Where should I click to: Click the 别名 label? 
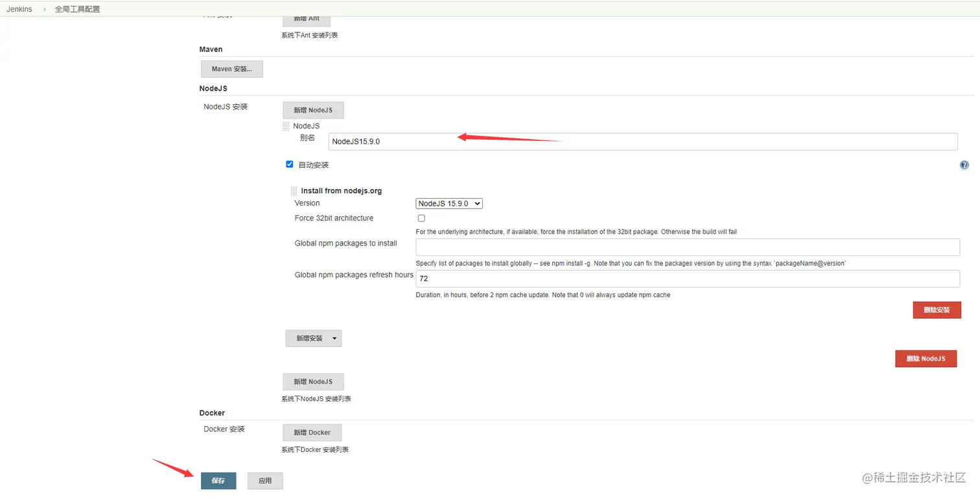pyautogui.click(x=307, y=138)
